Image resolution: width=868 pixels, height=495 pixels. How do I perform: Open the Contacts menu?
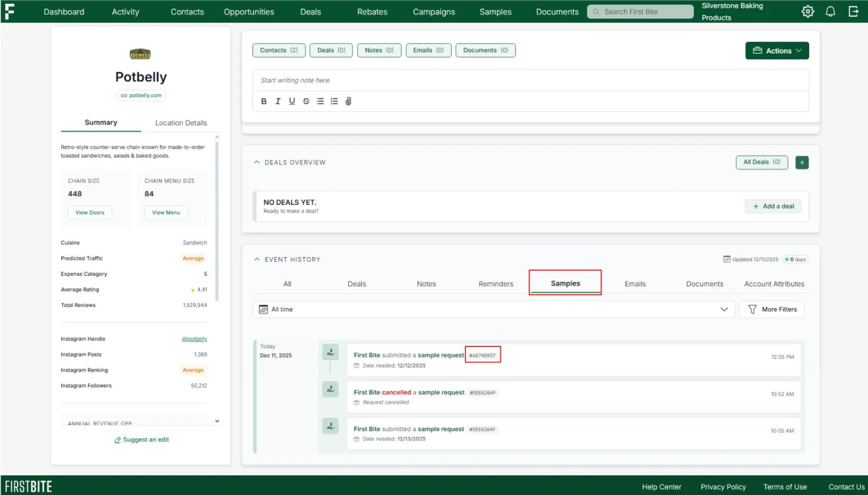(187, 12)
